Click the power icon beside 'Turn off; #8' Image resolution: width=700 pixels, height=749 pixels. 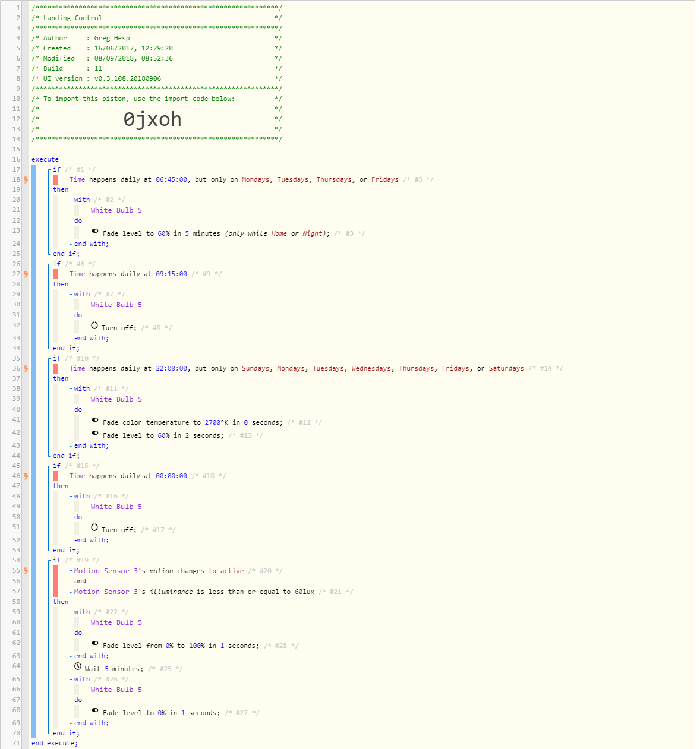coord(94,325)
